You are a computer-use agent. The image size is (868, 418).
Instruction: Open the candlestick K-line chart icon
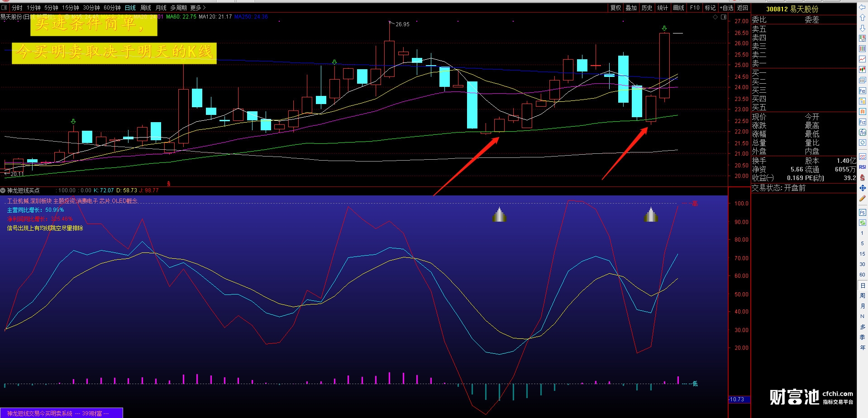pyautogui.click(x=863, y=70)
